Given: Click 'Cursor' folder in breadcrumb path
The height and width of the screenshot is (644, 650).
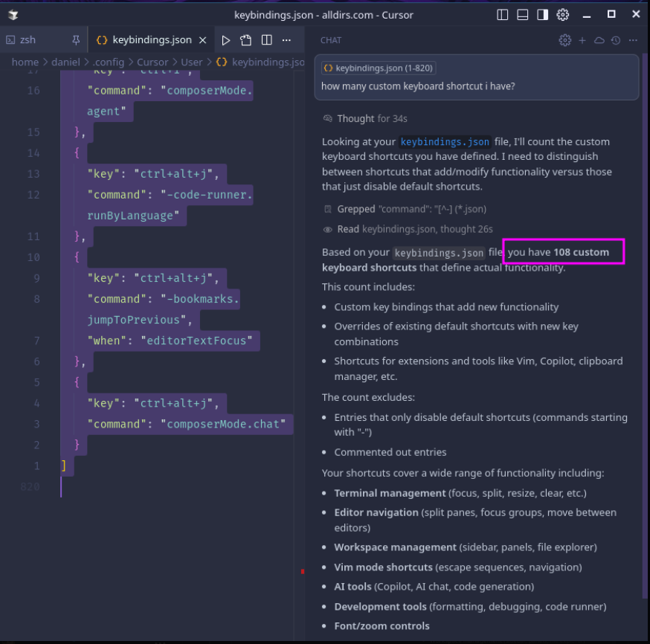Looking at the screenshot, I should tap(154, 62).
